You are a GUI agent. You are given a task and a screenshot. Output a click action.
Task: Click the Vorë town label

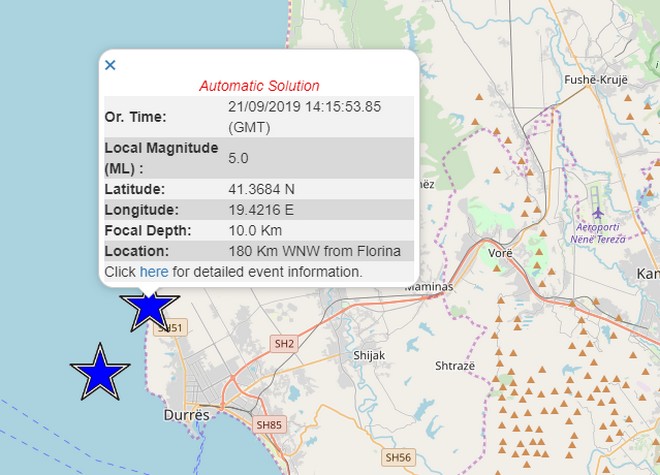coord(500,254)
